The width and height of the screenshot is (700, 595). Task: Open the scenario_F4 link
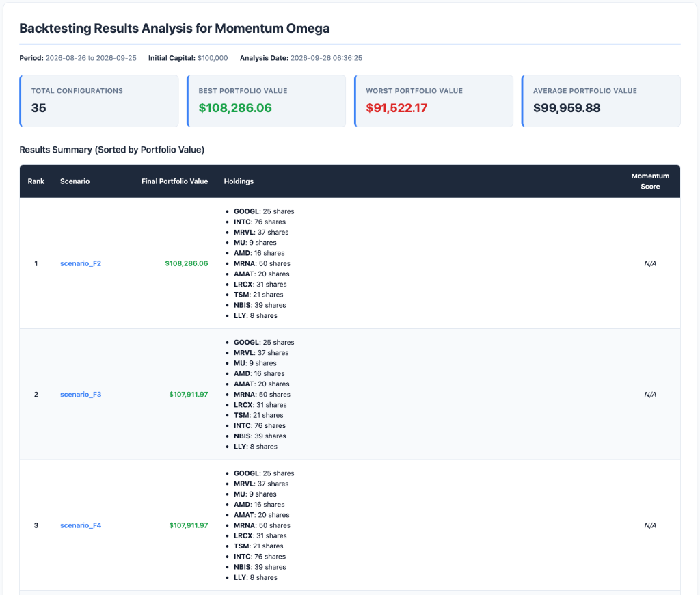click(81, 525)
